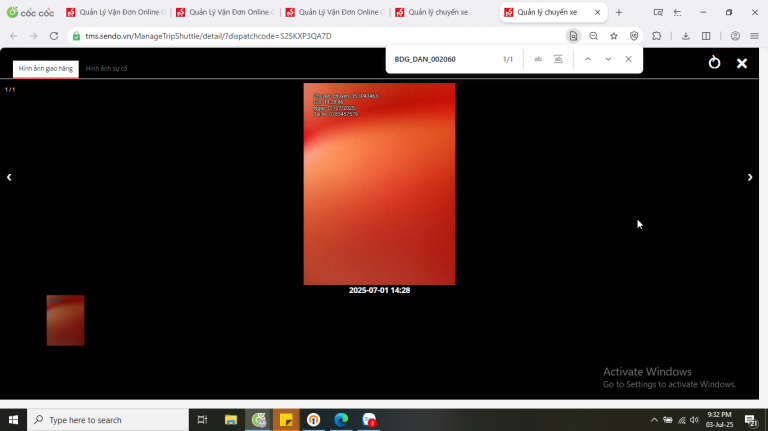Rotate the image with the rotate icon
Screen dimensions: 768x431
(x=714, y=63)
